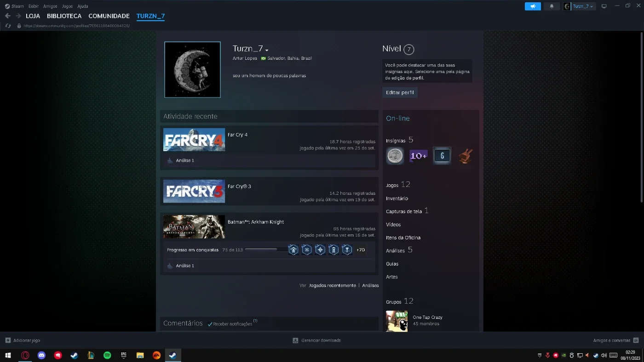Open the Vídeos link
The width and height of the screenshot is (644, 362).
coord(393,225)
